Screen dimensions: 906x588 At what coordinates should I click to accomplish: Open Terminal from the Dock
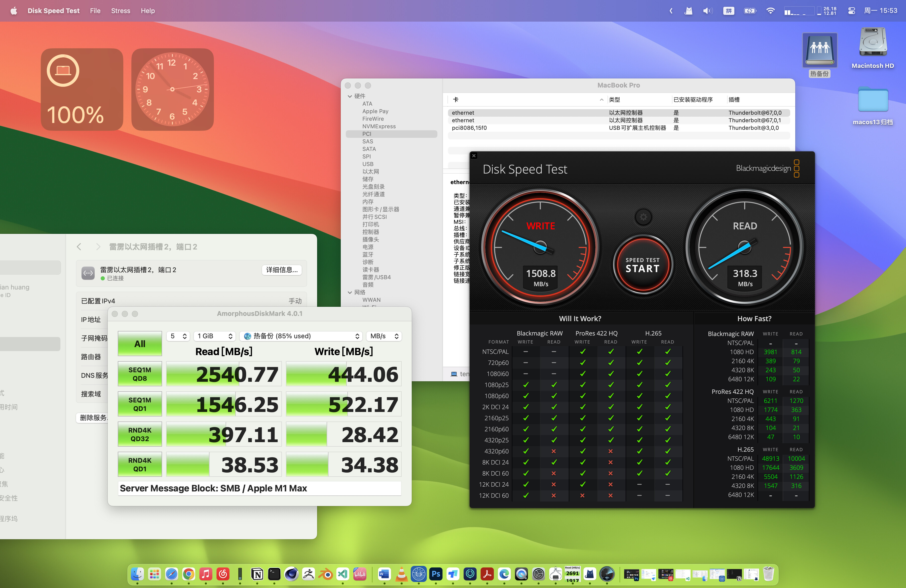click(x=274, y=574)
